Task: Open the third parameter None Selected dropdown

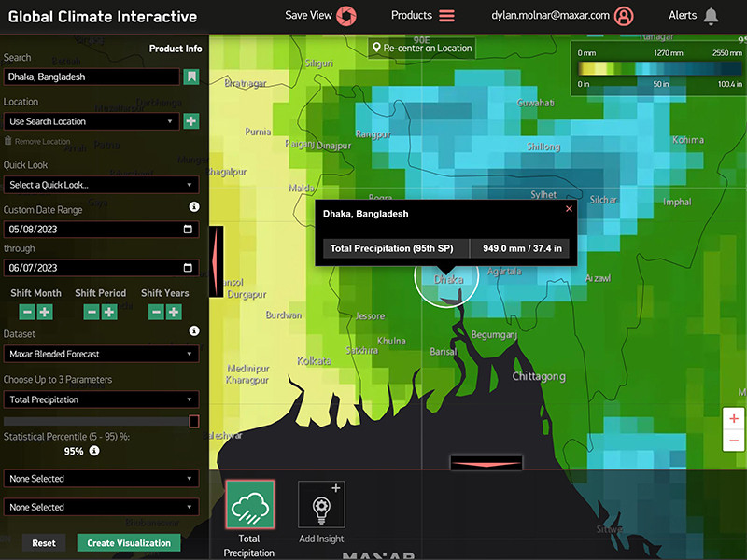Action: tap(101, 507)
